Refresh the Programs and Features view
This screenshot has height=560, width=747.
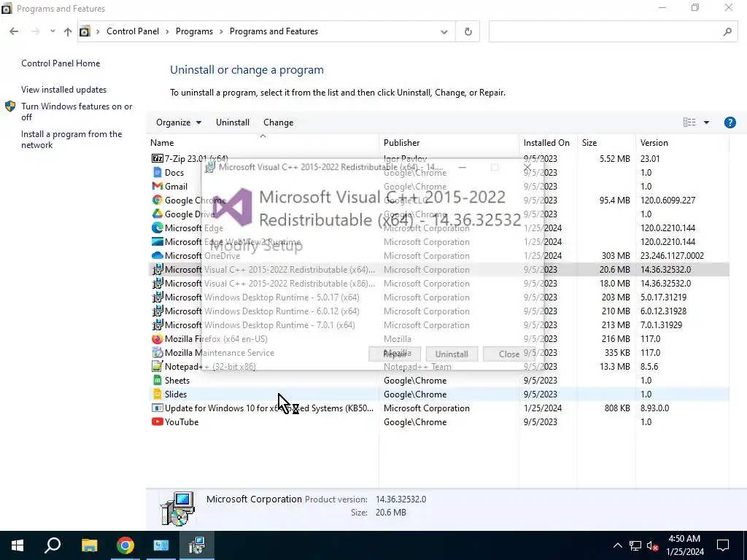tap(468, 31)
